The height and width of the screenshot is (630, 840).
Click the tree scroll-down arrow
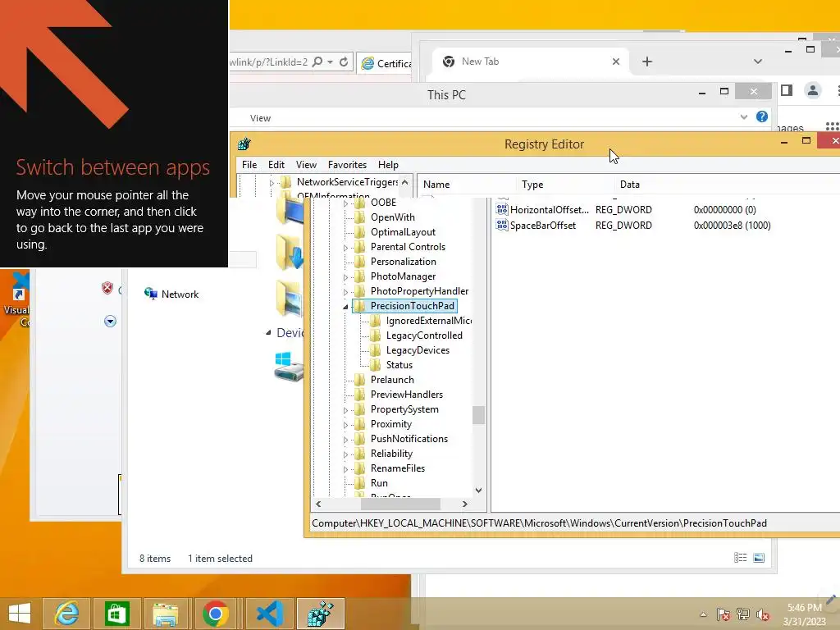[x=478, y=491]
